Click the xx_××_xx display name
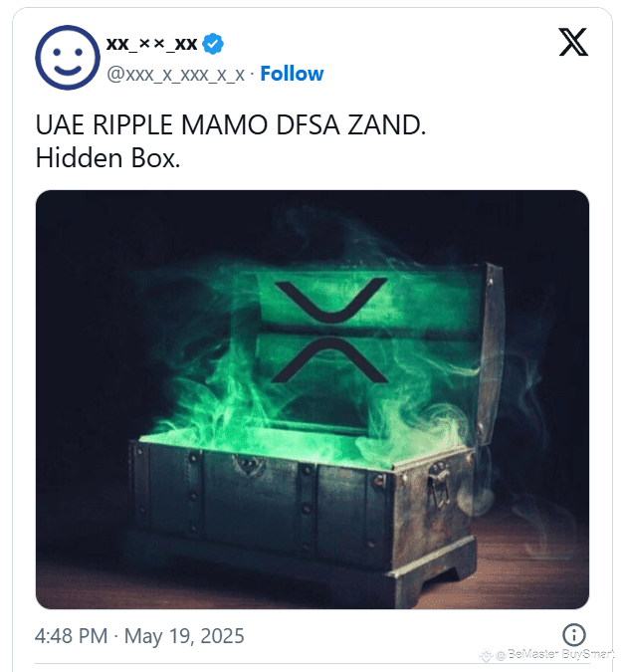The width and height of the screenshot is (622, 672). coord(151,44)
